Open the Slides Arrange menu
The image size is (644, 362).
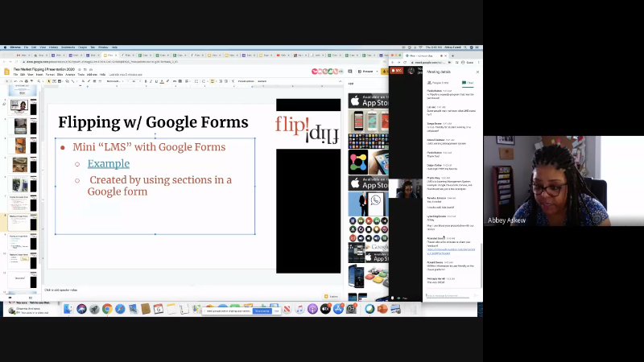coord(70,75)
